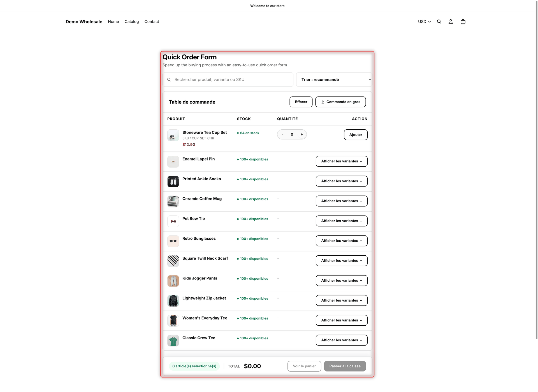Image resolution: width=538 pixels, height=392 pixels.
Task: Click the Enamel Lapel Pin product name
Action: coord(199,159)
